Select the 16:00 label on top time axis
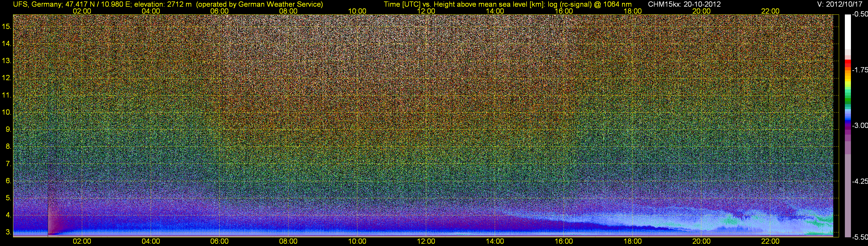Screen dimensions: 868x246 (564, 11)
